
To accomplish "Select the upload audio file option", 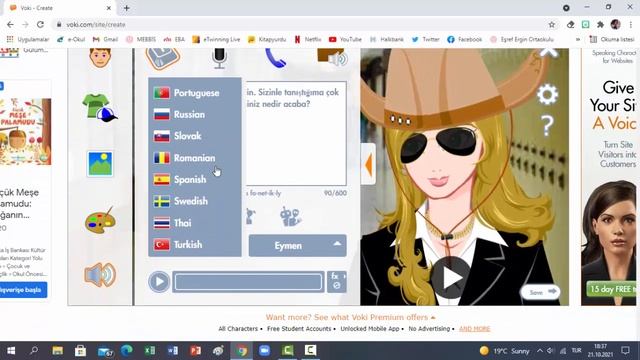I will (332, 57).
